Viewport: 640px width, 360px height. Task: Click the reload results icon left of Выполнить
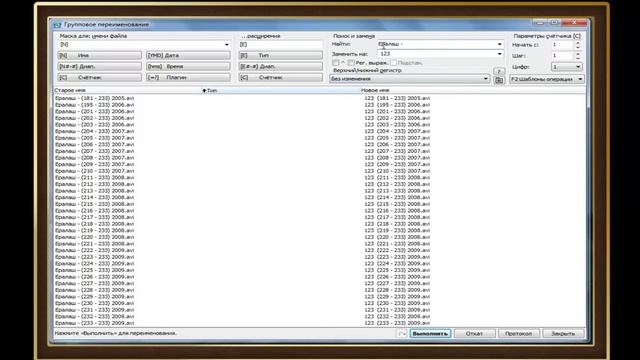[x=402, y=333]
